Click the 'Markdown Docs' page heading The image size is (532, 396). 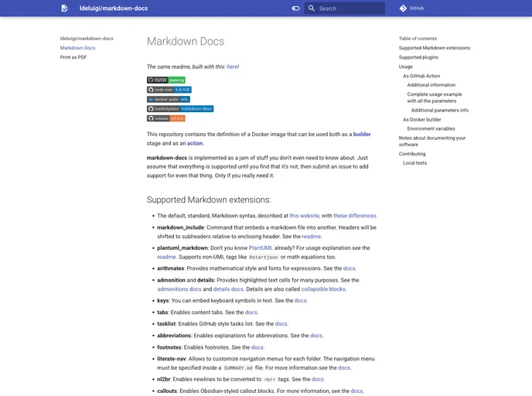pyautogui.click(x=186, y=42)
